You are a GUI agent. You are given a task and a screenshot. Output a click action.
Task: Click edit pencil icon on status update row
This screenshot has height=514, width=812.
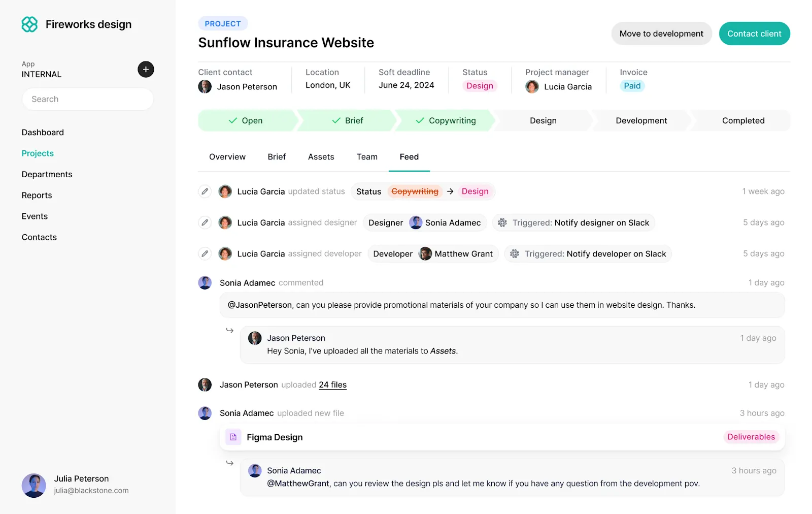205,191
